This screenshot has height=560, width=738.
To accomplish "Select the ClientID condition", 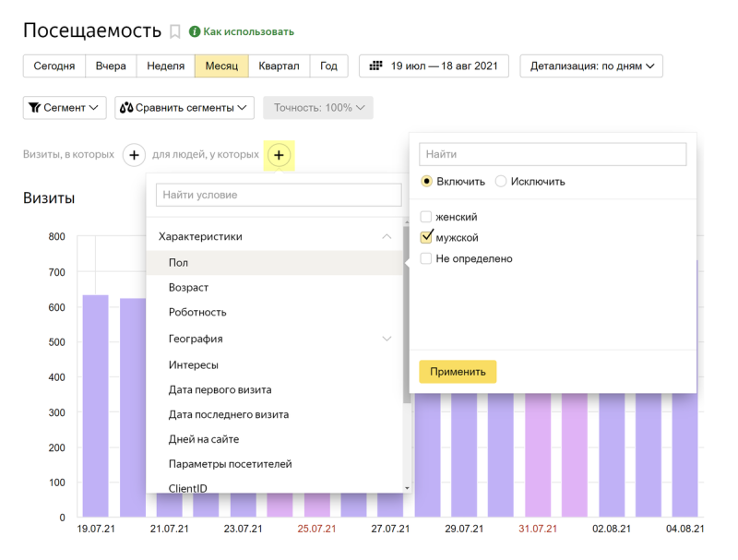I will (275, 487).
